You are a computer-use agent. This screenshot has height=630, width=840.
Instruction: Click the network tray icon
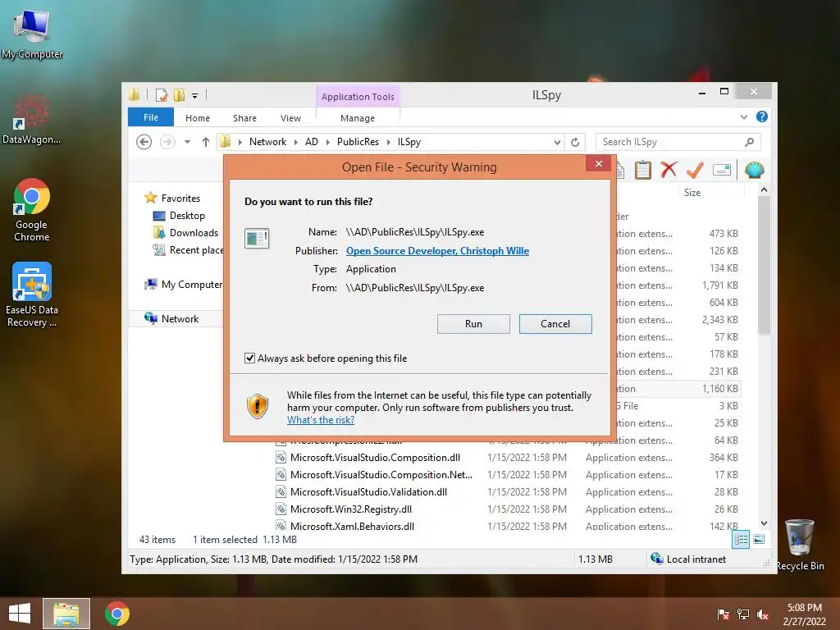click(743, 614)
